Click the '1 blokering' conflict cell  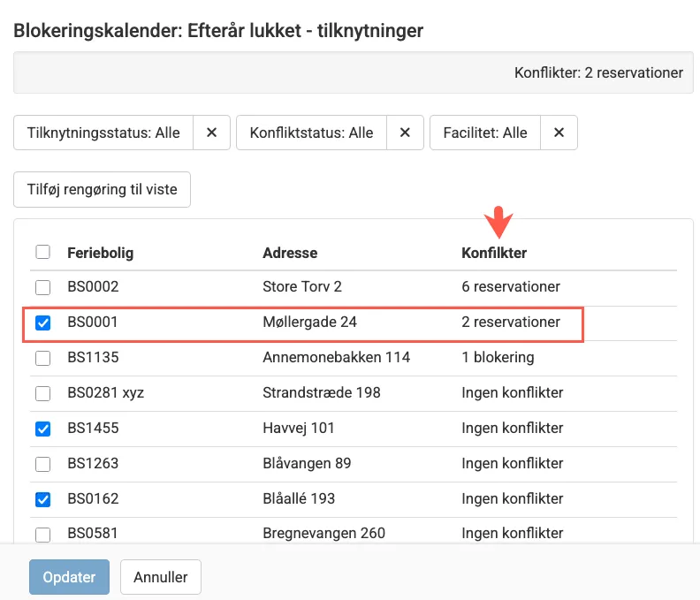pos(498,357)
